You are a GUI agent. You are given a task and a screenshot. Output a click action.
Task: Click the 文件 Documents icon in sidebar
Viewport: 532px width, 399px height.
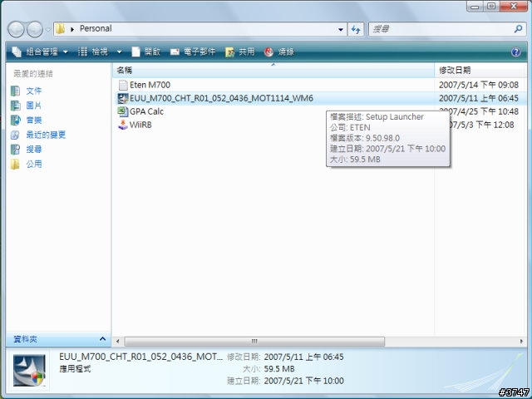[15, 91]
